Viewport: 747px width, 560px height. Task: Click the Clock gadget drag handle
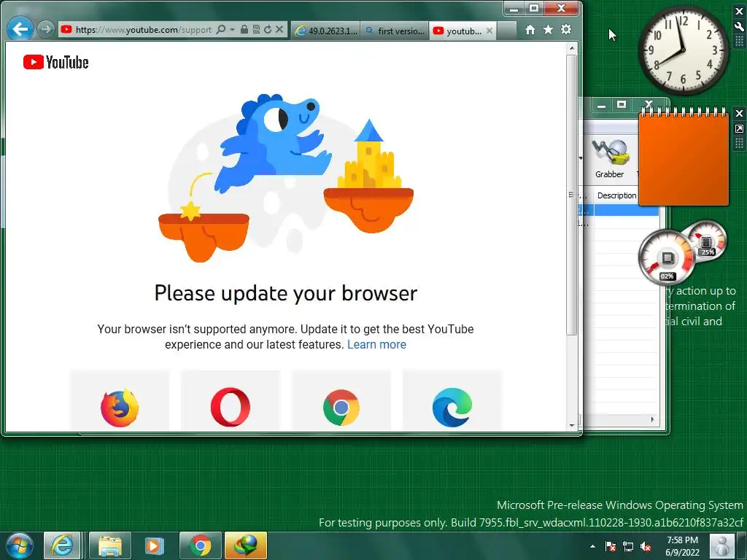click(x=740, y=42)
